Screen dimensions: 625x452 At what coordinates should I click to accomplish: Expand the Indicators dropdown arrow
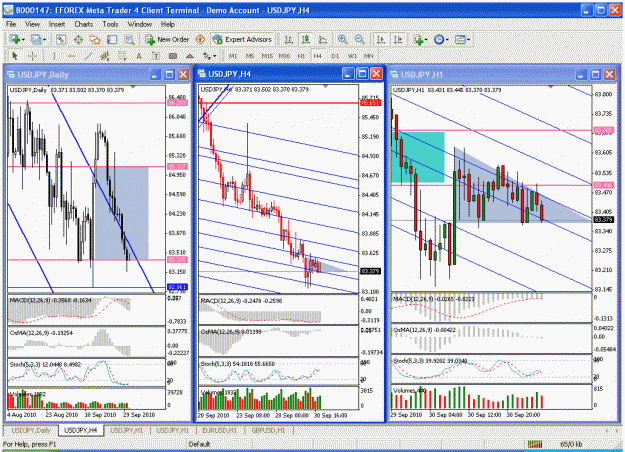425,40
